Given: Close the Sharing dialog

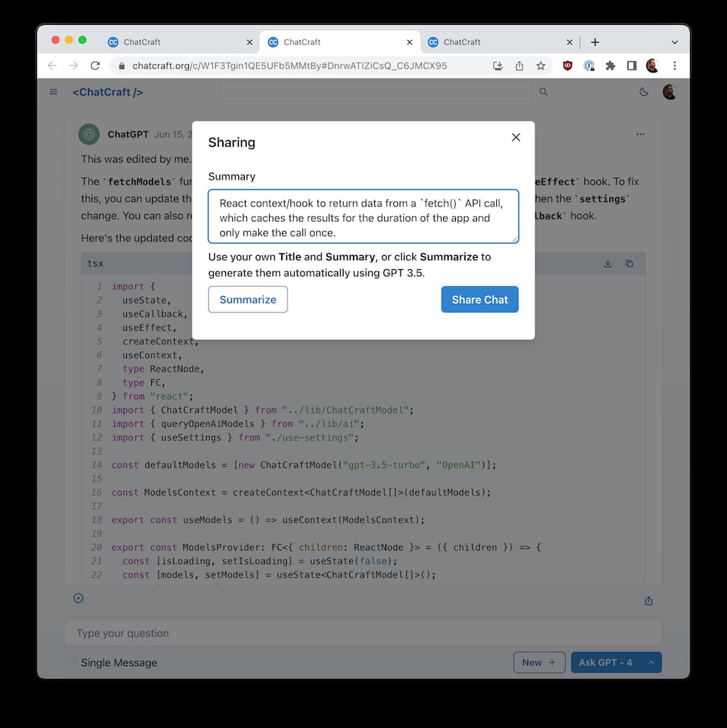Looking at the screenshot, I should point(516,137).
